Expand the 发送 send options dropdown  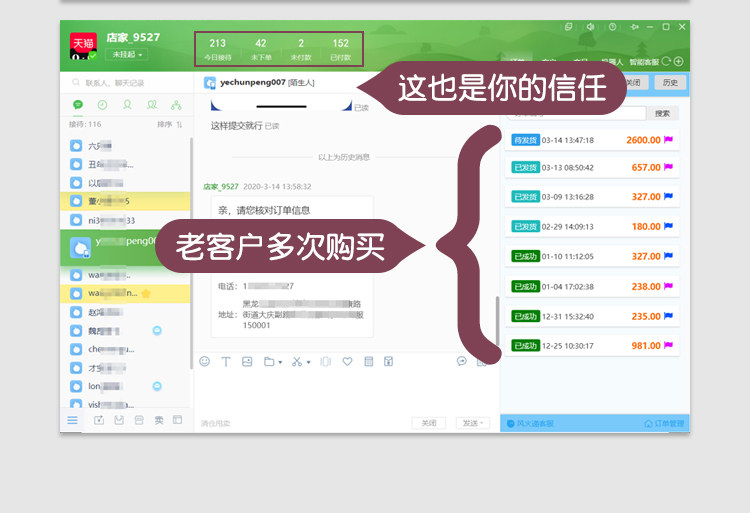tap(482, 423)
